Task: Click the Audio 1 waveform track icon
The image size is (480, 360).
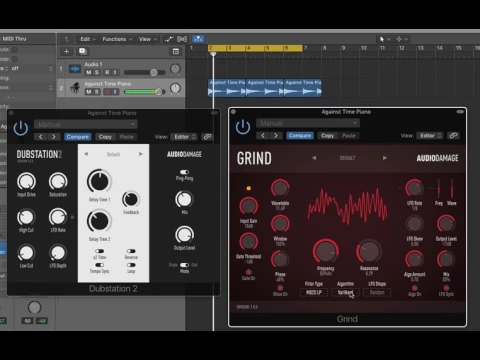Action: (x=75, y=69)
